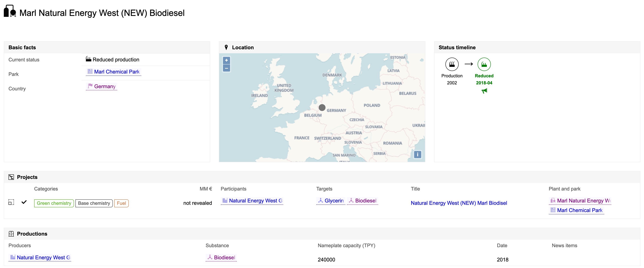Viewport: 644px width, 268px height.
Task: Click the orange Fuel category tag
Action: [121, 203]
